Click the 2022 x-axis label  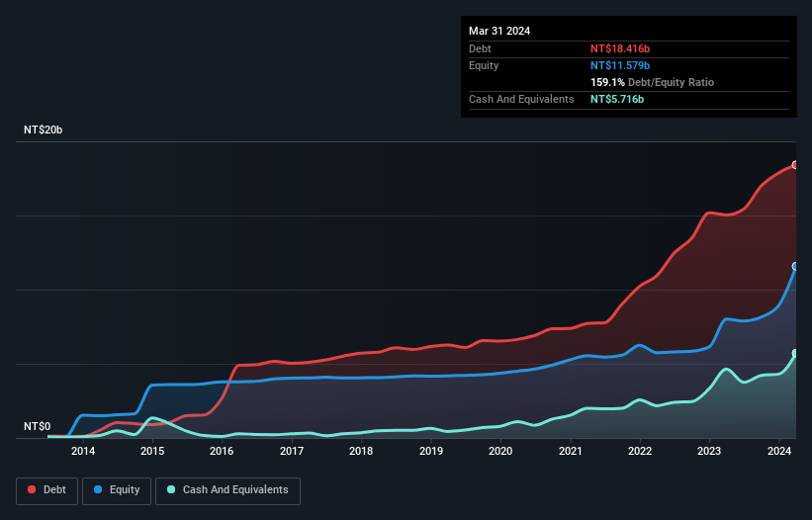640,451
